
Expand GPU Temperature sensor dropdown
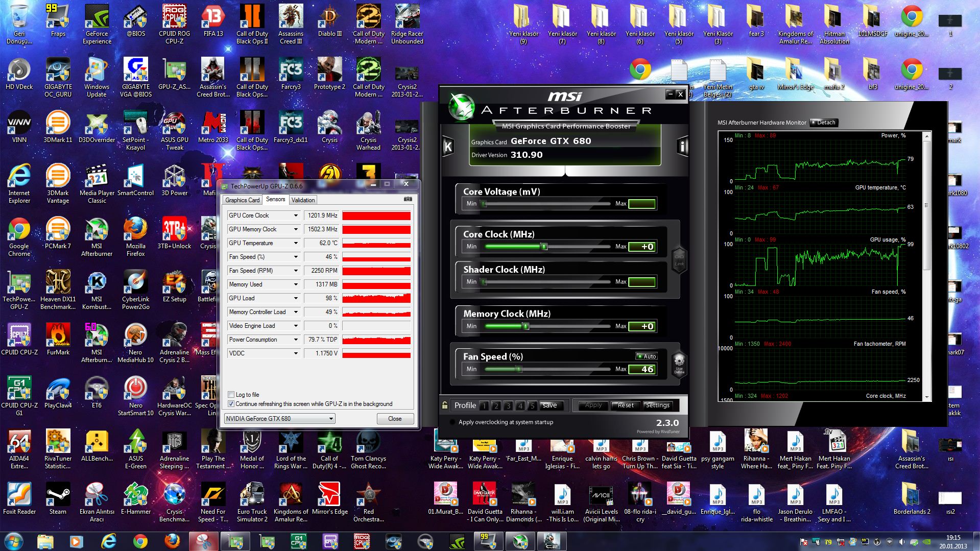point(295,243)
